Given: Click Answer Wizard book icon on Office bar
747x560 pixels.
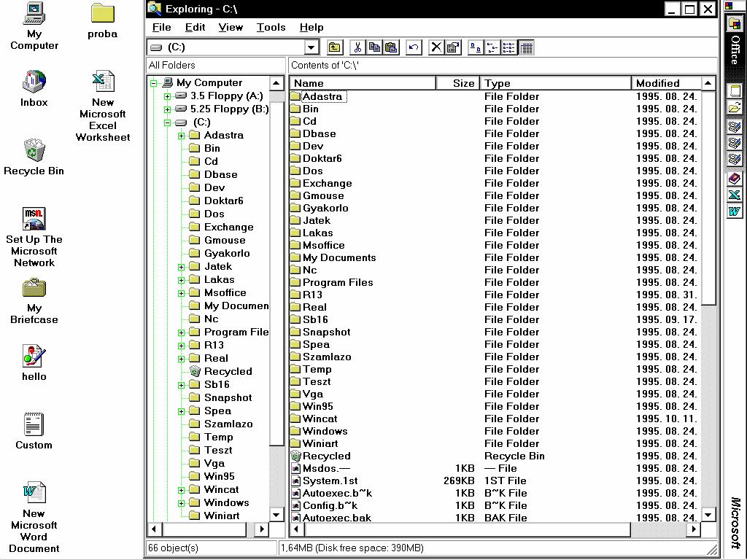Looking at the screenshot, I should [735, 179].
